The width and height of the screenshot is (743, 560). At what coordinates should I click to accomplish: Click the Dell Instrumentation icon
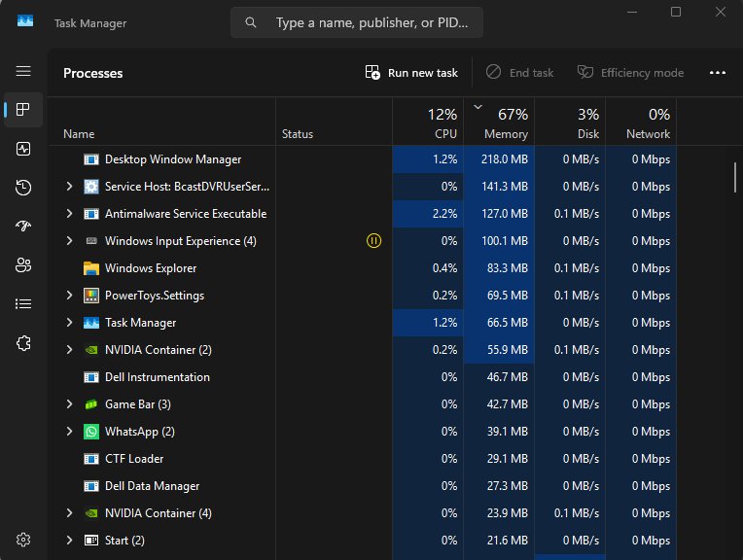tap(91, 377)
